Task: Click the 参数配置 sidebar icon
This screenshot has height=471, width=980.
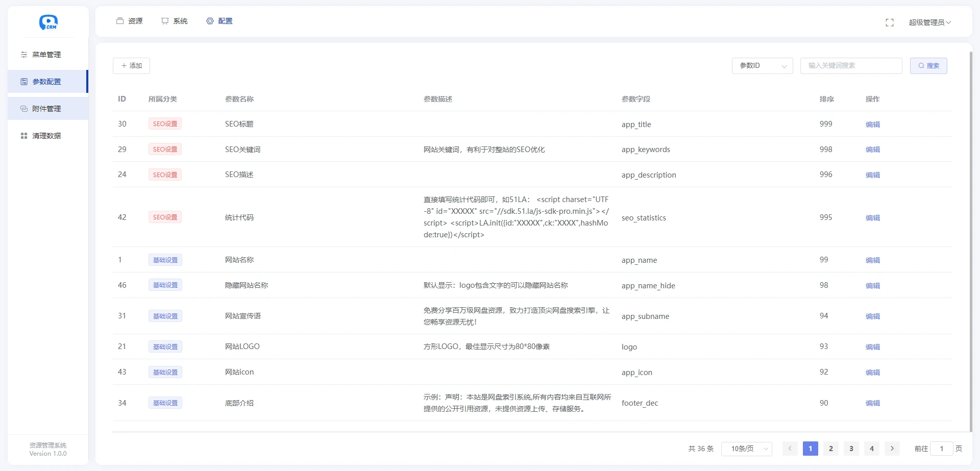Action: (24, 82)
